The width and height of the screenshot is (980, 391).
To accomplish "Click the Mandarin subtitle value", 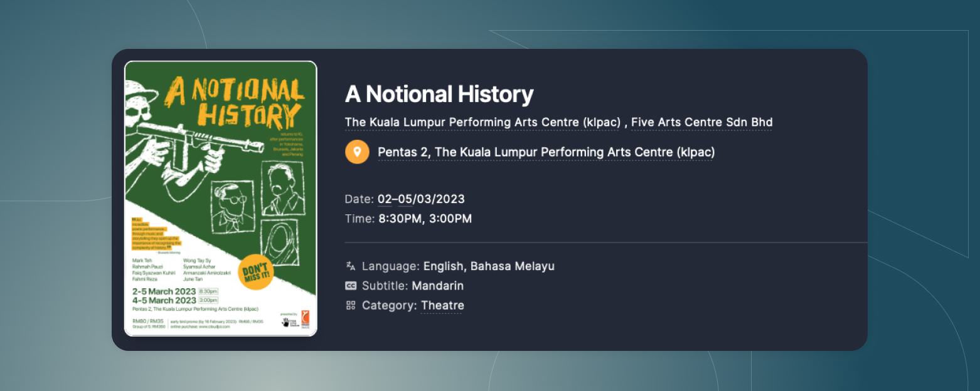I will click(x=437, y=286).
